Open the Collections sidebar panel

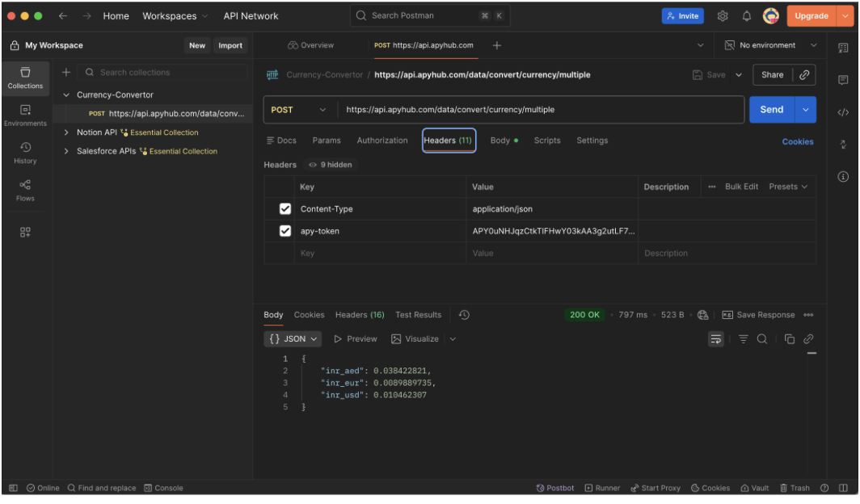pos(25,78)
